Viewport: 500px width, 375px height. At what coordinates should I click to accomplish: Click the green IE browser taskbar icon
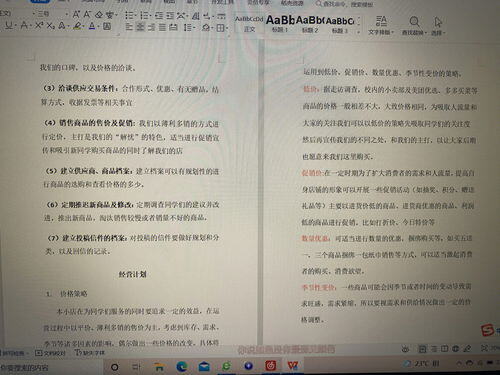coord(226,366)
